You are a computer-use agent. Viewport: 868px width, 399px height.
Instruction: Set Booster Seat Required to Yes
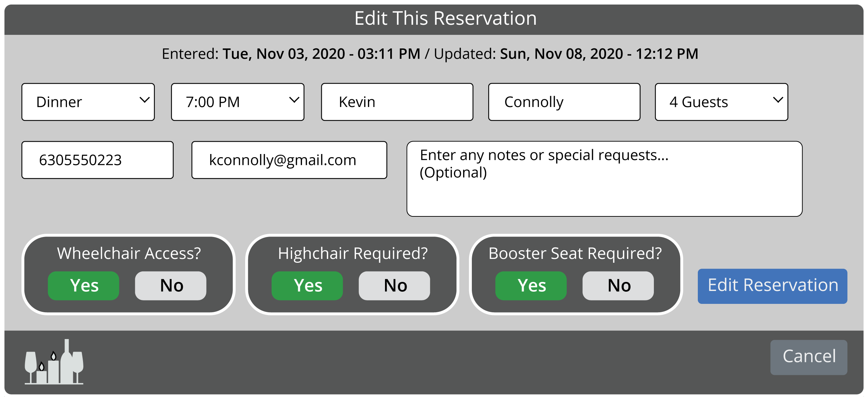(531, 286)
